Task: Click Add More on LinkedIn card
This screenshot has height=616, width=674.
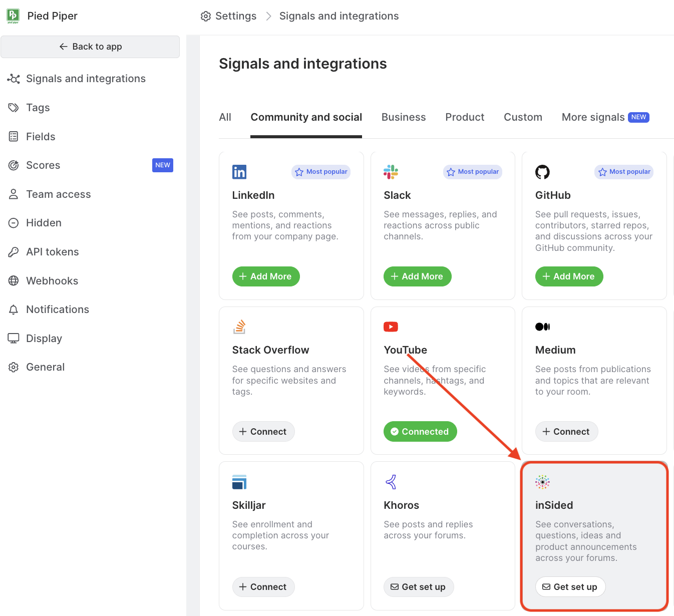Action: pos(266,276)
